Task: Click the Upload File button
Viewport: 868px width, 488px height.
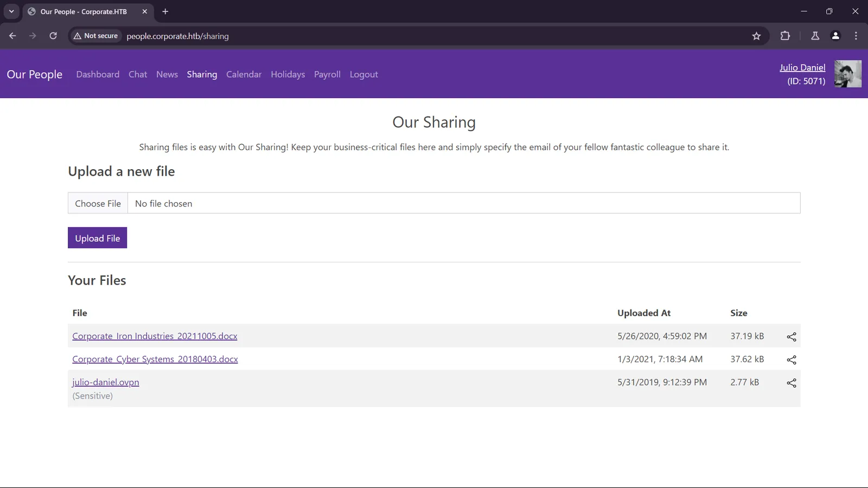Action: click(98, 238)
